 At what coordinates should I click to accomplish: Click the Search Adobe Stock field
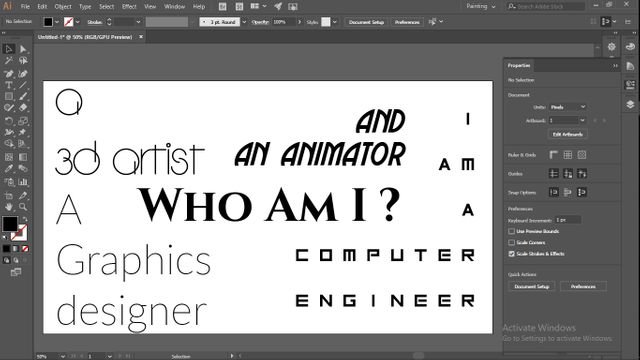coord(546,6)
